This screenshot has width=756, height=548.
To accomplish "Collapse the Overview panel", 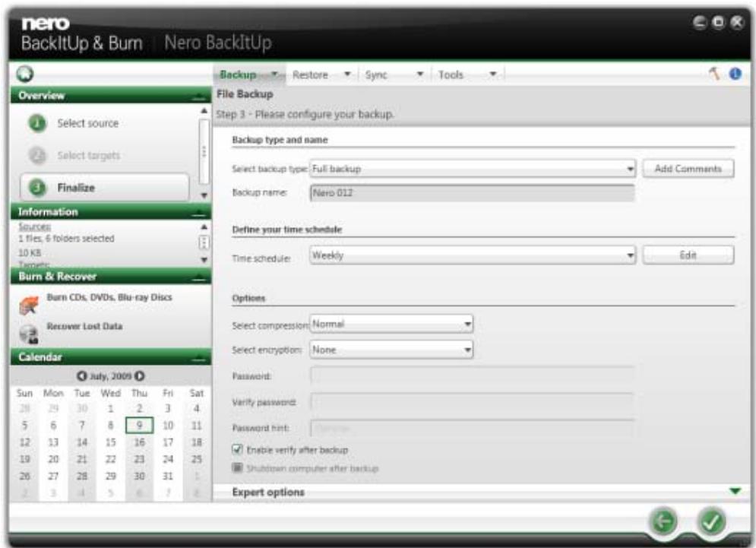I will [198, 96].
